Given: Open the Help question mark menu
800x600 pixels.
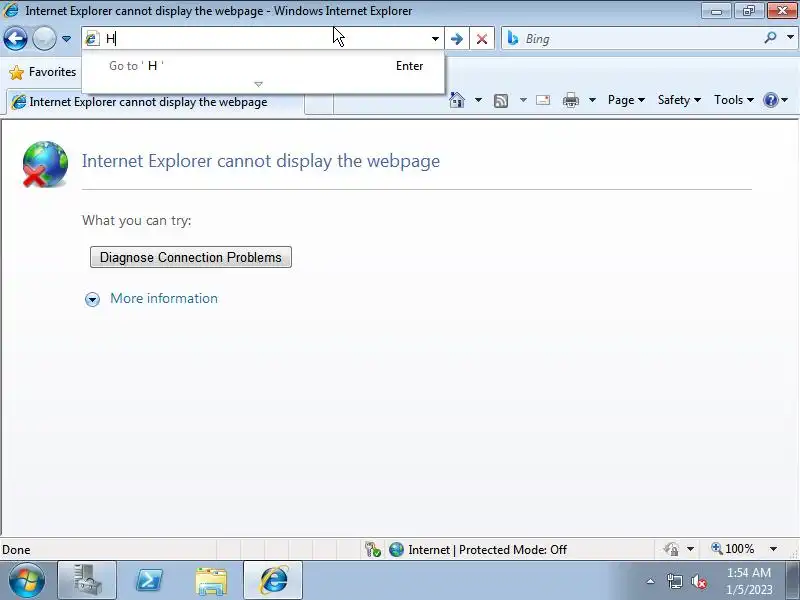Looking at the screenshot, I should coord(776,100).
